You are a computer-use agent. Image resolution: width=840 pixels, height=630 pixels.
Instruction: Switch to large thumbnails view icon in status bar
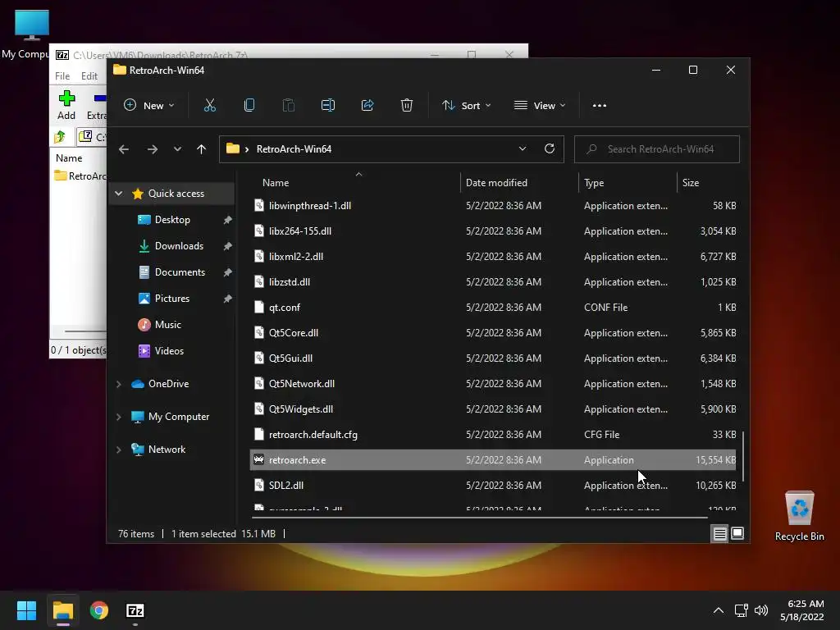pyautogui.click(x=737, y=533)
